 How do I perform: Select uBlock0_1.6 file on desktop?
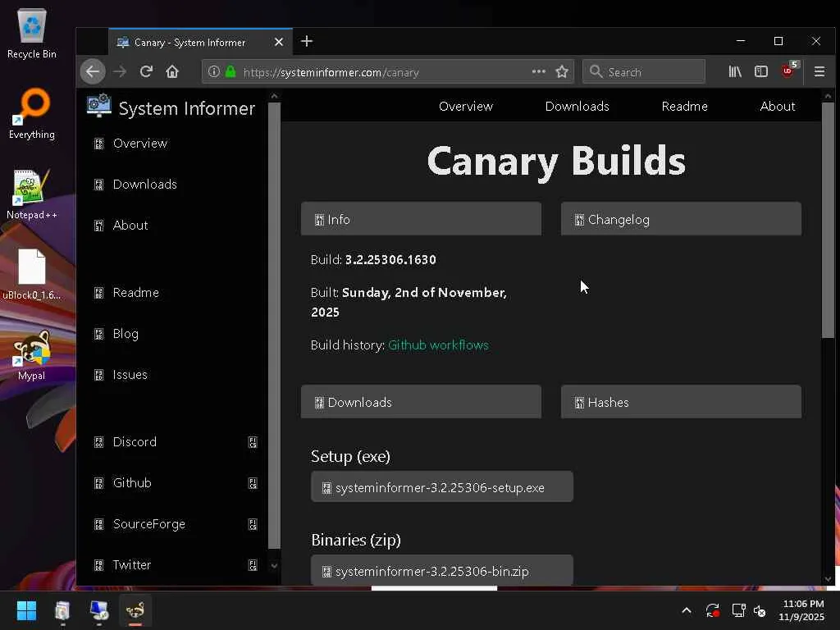point(32,274)
